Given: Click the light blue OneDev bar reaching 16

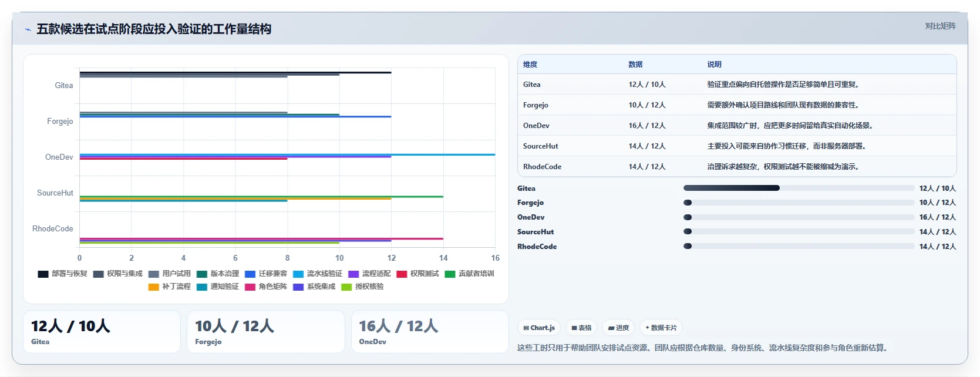Looking at the screenshot, I should click(x=287, y=154).
